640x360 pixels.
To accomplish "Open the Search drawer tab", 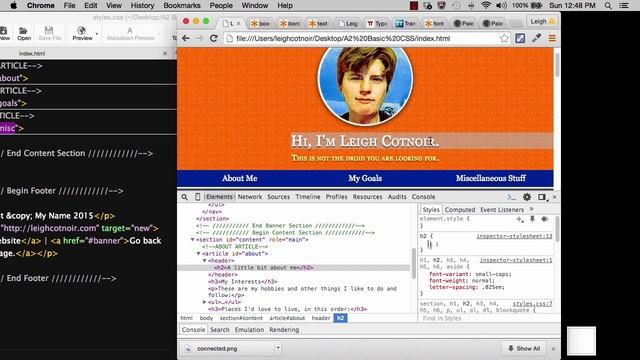I will [220, 329].
